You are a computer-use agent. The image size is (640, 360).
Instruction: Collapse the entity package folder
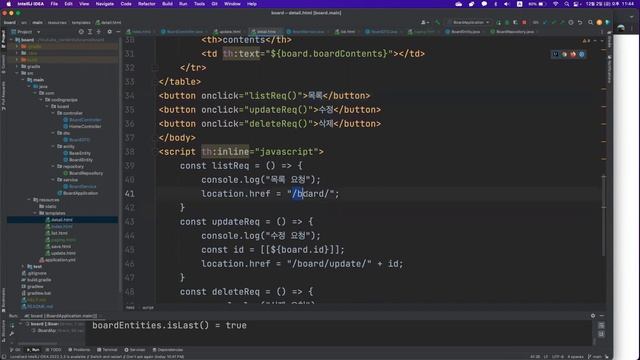click(x=53, y=146)
